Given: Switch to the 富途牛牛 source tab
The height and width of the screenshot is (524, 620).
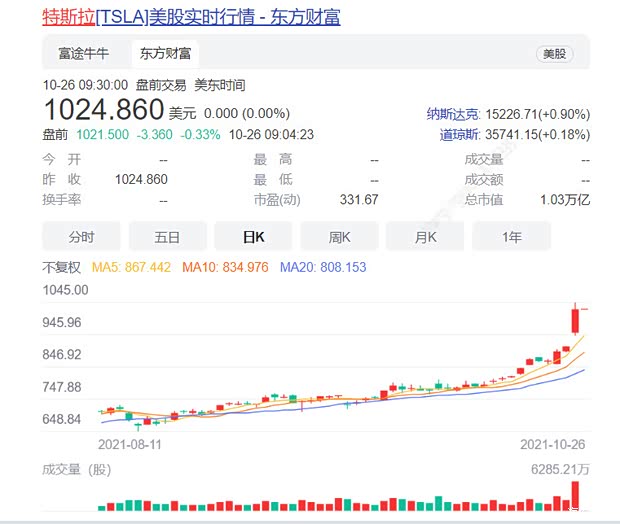Looking at the screenshot, I should [83, 53].
